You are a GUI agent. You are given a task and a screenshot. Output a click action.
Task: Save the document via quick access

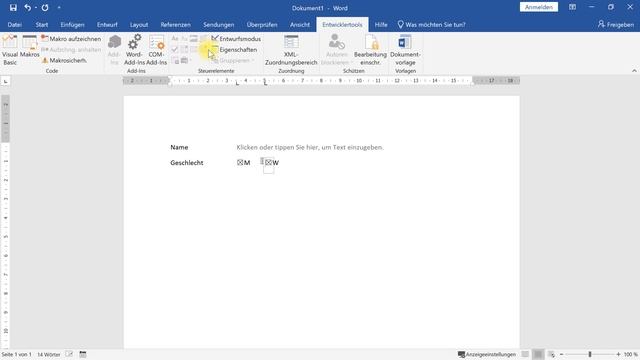(x=13, y=8)
